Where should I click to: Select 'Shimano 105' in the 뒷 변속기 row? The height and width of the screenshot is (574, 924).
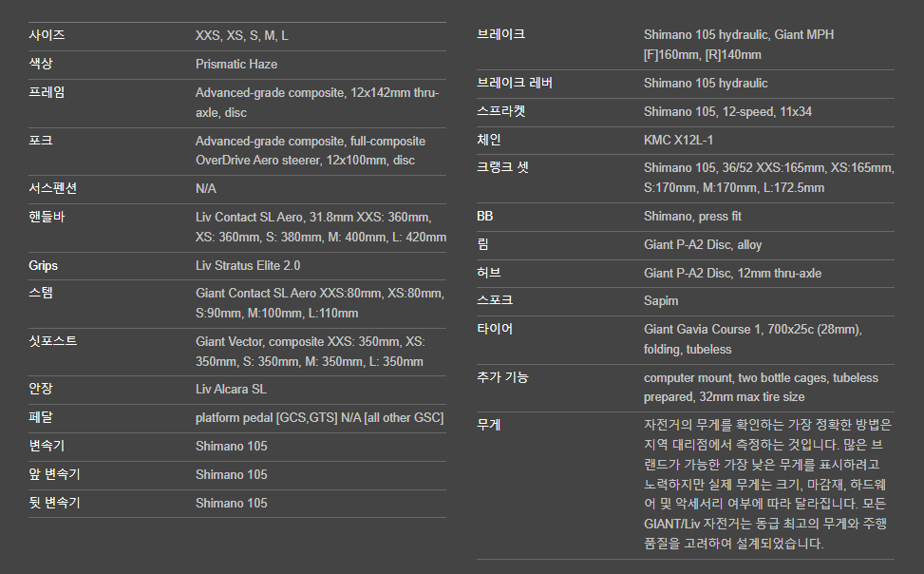coord(231,504)
